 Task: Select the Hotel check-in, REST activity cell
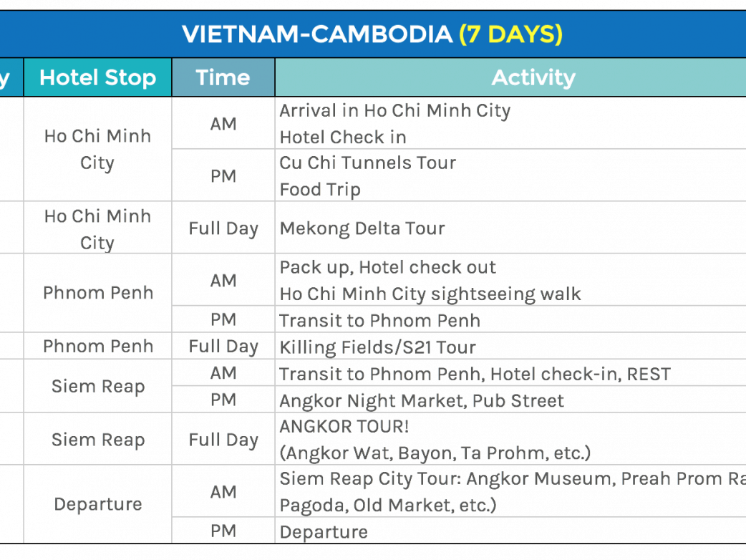475,374
